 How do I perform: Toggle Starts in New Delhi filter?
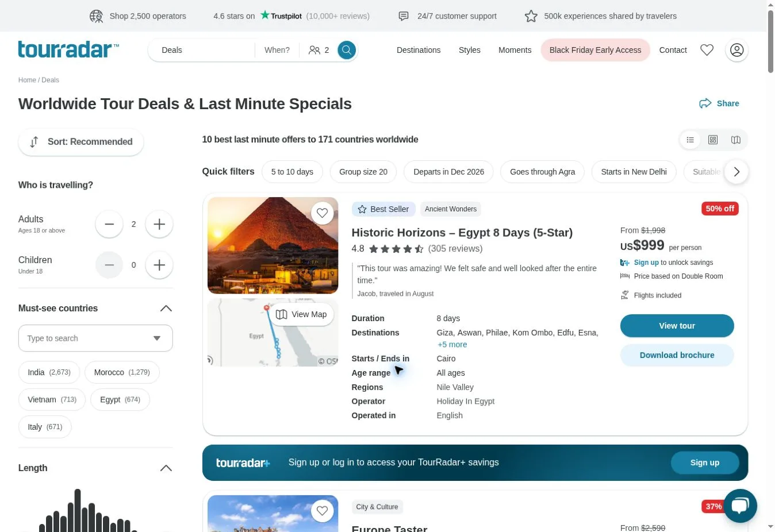[x=634, y=172]
